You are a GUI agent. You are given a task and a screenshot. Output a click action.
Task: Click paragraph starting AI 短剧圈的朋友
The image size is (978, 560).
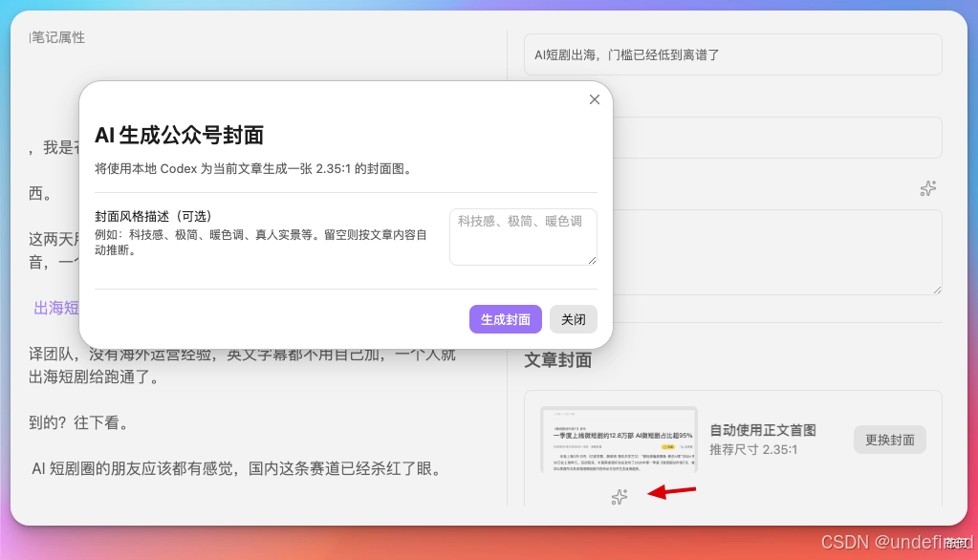click(x=236, y=469)
